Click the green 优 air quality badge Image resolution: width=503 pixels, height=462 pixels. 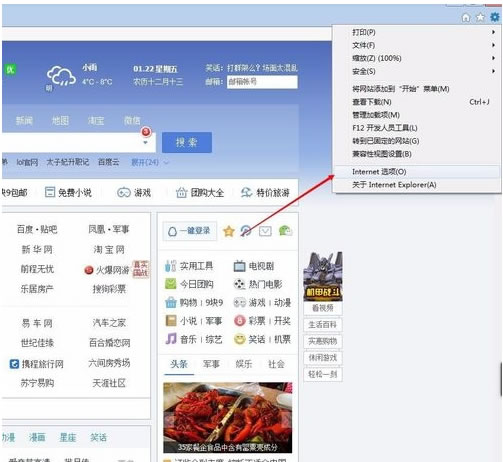click(10, 70)
